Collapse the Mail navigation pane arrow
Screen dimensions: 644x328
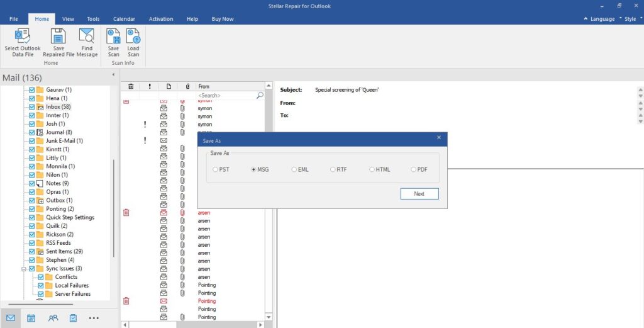[x=113, y=75]
